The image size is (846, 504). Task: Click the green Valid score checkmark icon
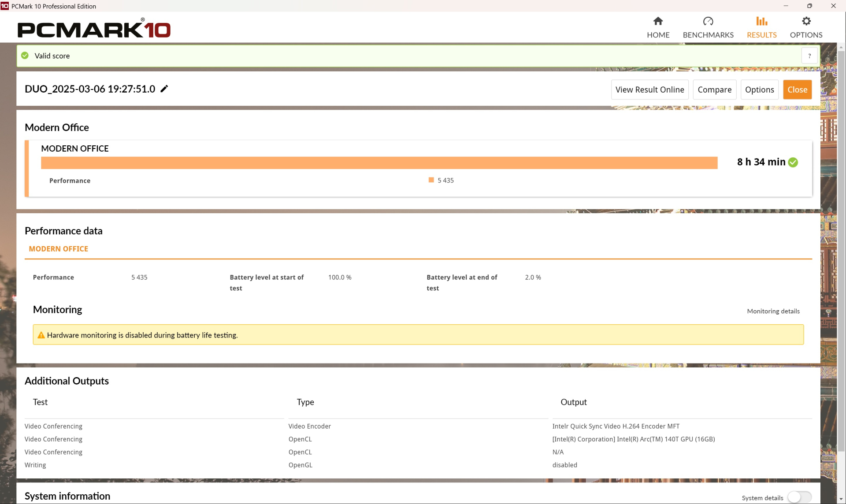pos(25,56)
